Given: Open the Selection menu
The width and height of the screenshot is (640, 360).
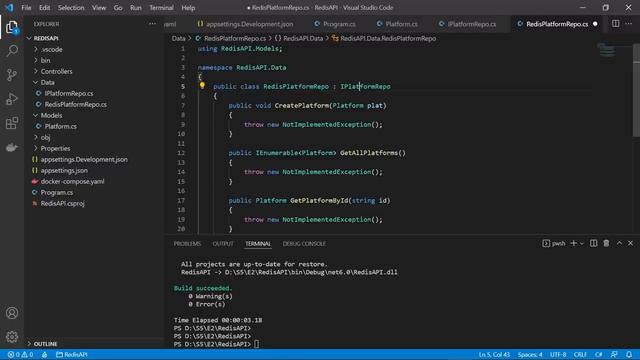Looking at the screenshot, I should (x=71, y=8).
